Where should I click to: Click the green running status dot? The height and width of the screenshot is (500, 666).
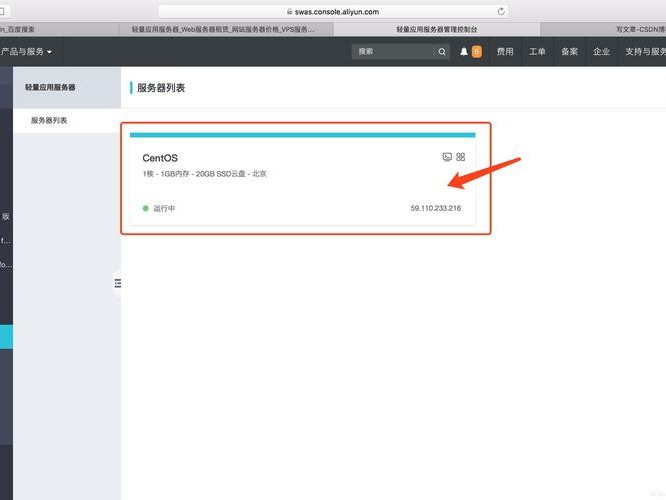pyautogui.click(x=146, y=208)
